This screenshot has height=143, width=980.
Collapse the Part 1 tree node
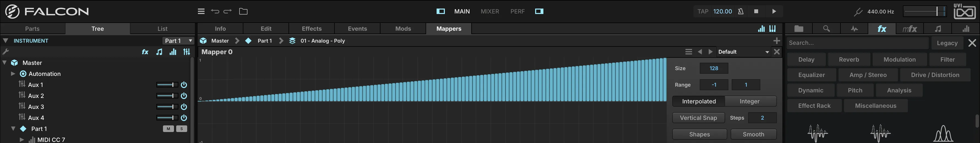point(13,128)
